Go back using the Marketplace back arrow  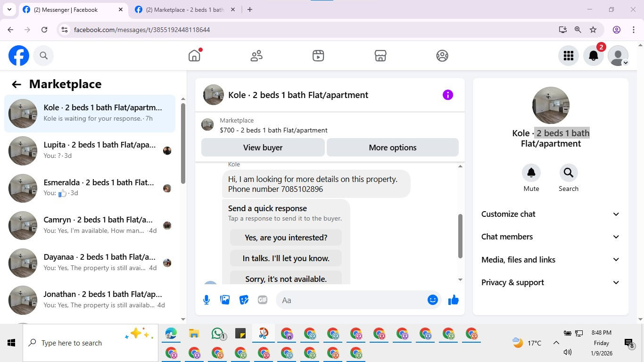[x=17, y=84]
